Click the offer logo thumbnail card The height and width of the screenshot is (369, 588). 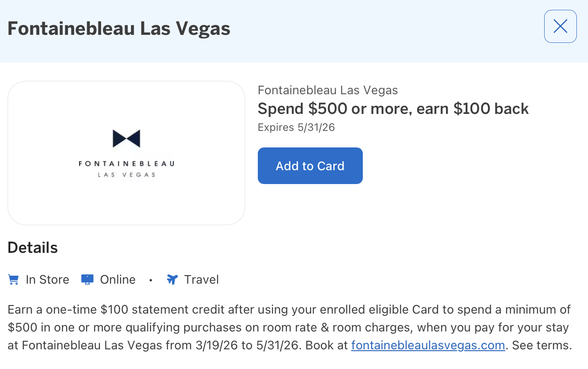(126, 152)
